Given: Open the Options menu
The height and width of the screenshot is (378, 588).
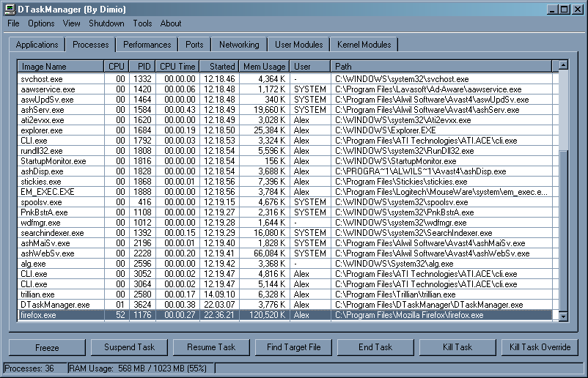Looking at the screenshot, I should 41,23.
